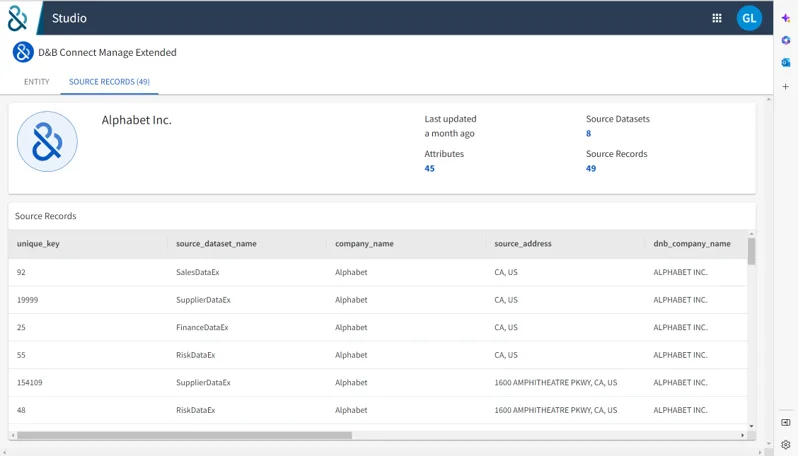The image size is (798, 456).
Task: Switch to the ENTITY tab
Action: coord(37,81)
